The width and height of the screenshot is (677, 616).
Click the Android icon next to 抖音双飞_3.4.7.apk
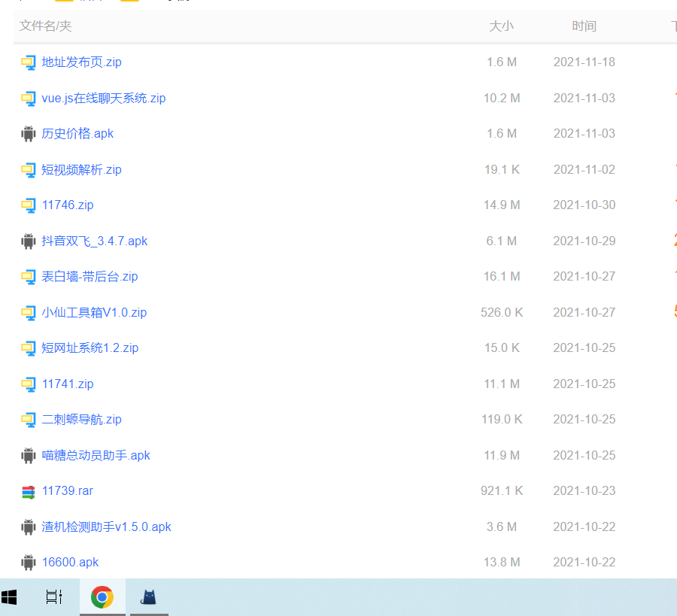[28, 241]
